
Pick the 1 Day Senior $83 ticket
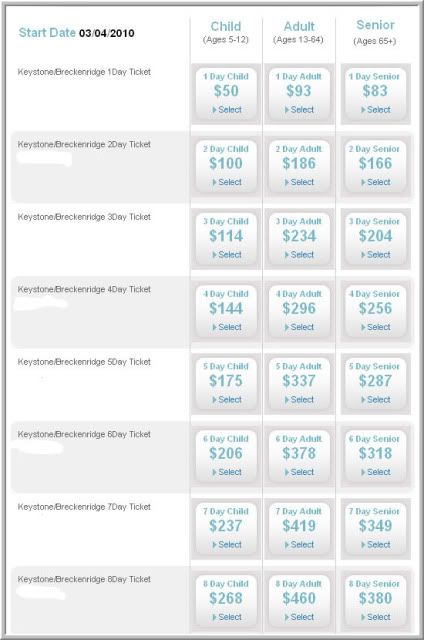(375, 94)
